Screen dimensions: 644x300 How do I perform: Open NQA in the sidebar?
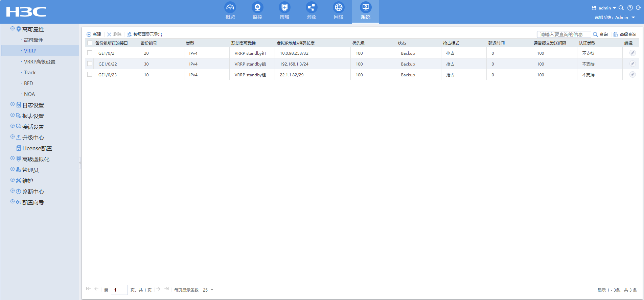click(x=29, y=94)
